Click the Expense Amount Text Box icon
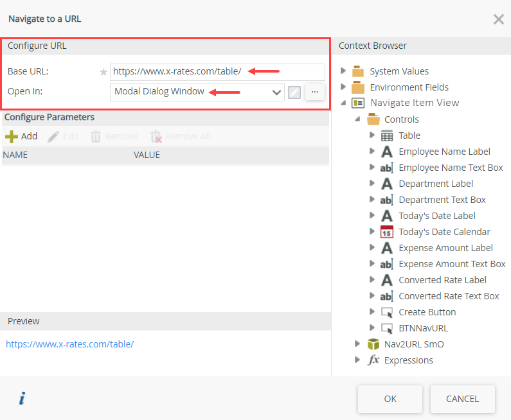 pos(387,264)
